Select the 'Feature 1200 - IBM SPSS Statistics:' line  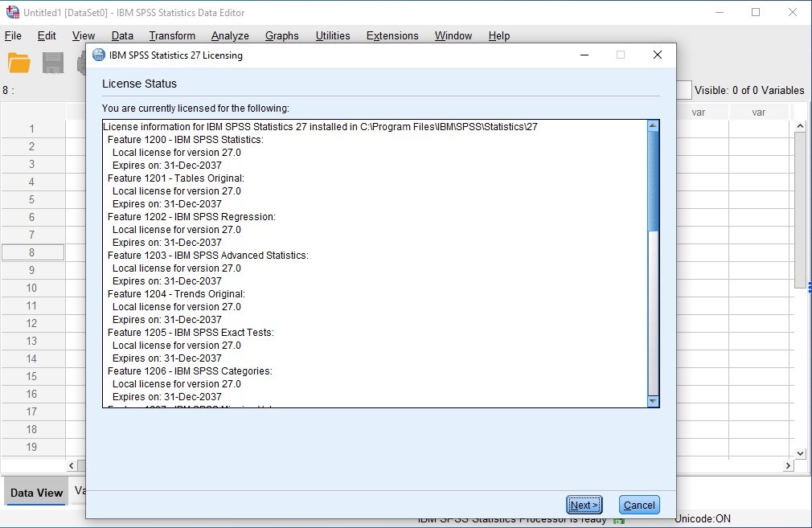pos(186,140)
